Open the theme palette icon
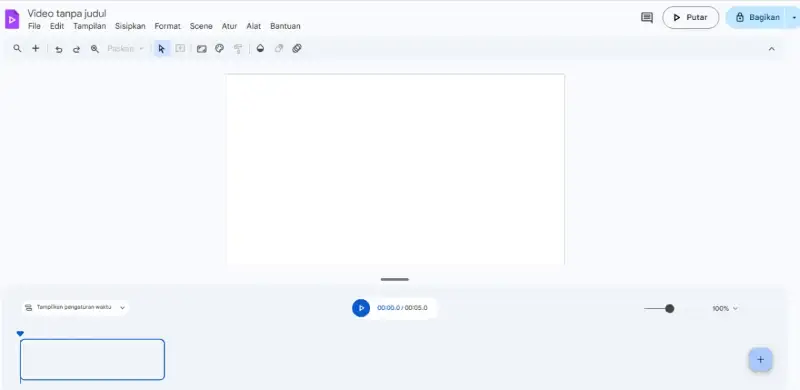Viewport: 800px width, 390px height. click(x=219, y=48)
